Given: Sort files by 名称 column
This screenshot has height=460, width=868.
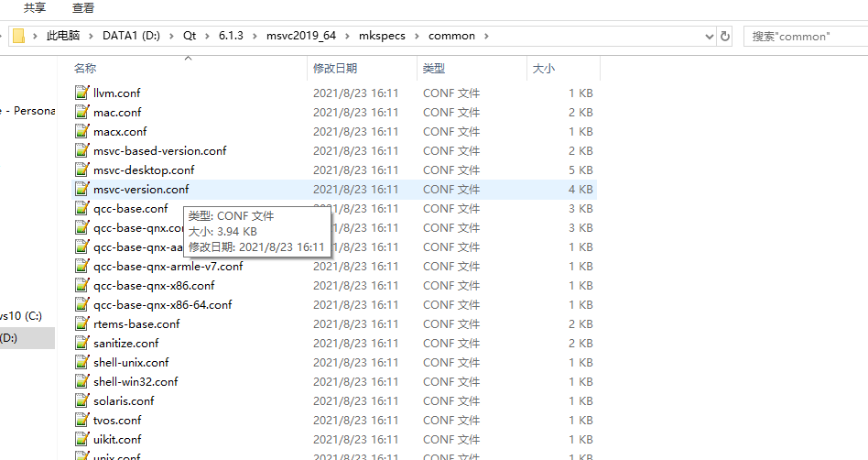Looking at the screenshot, I should pyautogui.click(x=85, y=68).
